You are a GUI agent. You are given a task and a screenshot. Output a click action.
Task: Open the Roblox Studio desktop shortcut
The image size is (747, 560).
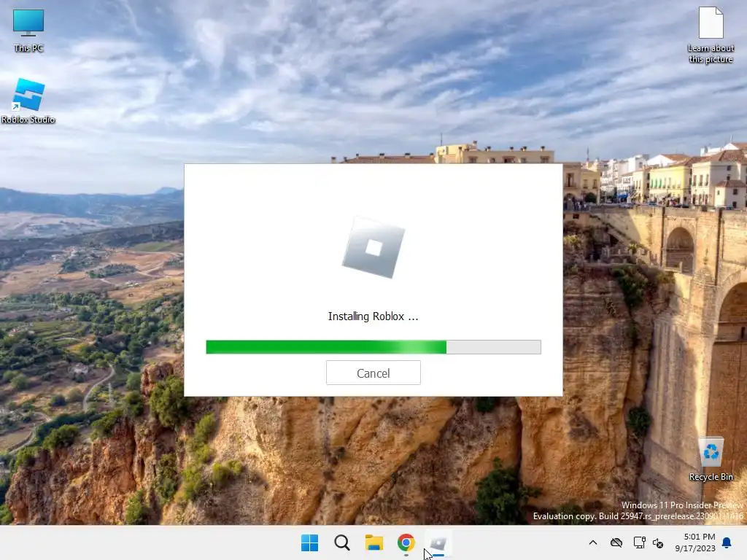tap(28, 101)
